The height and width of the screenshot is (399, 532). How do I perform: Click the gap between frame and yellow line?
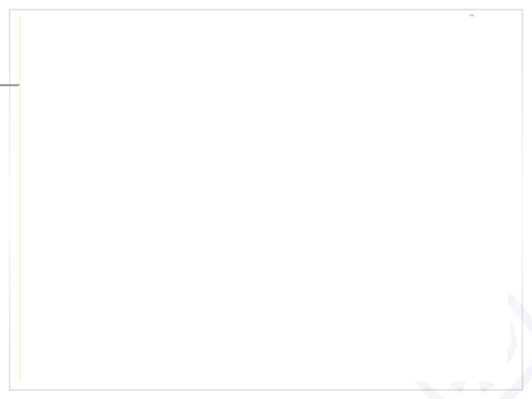15,199
